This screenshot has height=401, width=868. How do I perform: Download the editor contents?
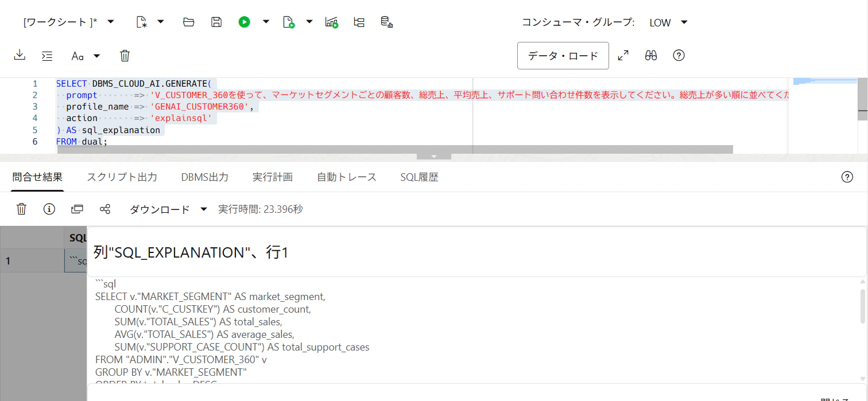[x=20, y=55]
